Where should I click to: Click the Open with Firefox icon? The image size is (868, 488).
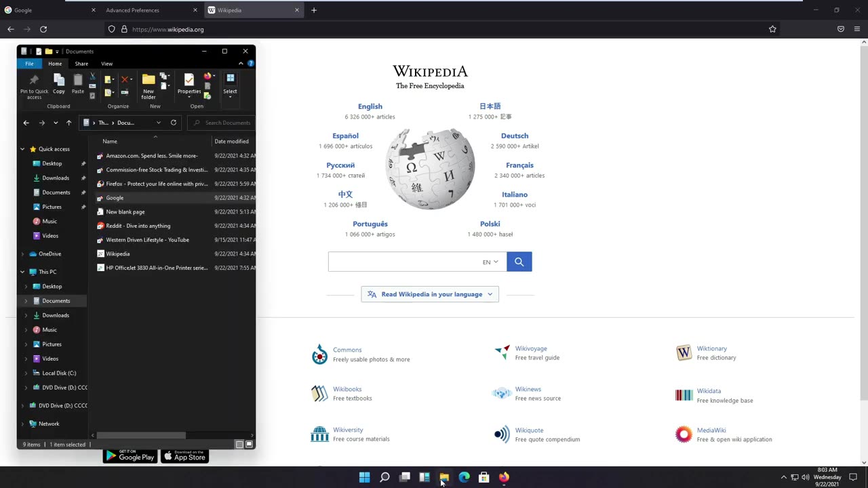coord(208,76)
